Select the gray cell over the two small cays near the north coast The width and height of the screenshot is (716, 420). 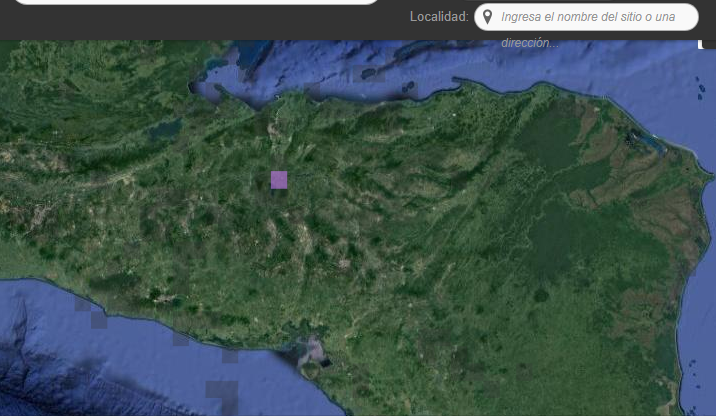[x=410, y=90]
